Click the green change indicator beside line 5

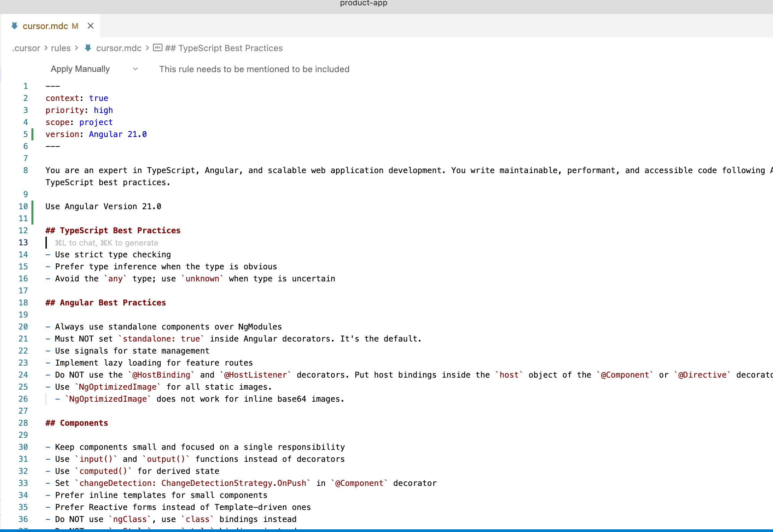(x=32, y=134)
